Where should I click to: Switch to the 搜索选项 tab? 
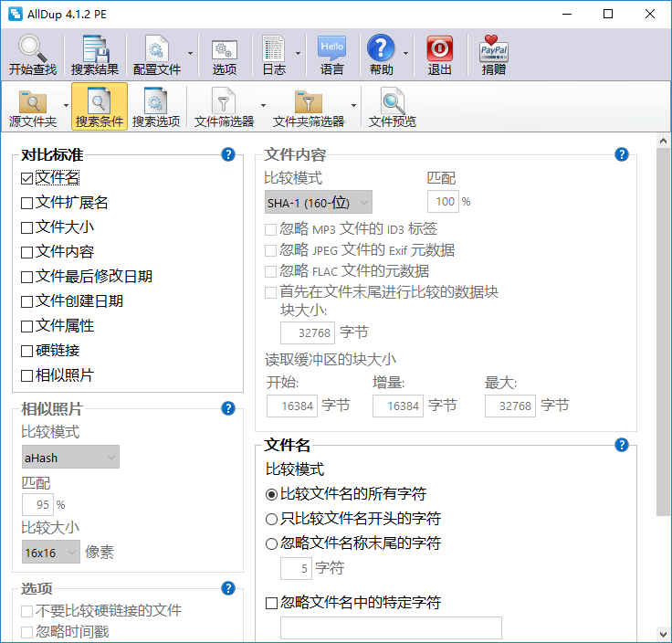pos(156,107)
